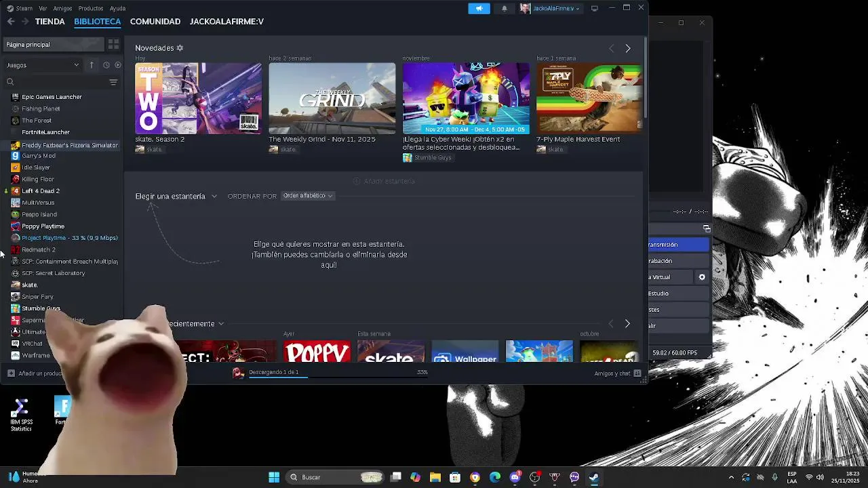Image resolution: width=868 pixels, height=488 pixels.
Task: Open Descargando 1 de 1 downloads status
Action: (x=273, y=372)
